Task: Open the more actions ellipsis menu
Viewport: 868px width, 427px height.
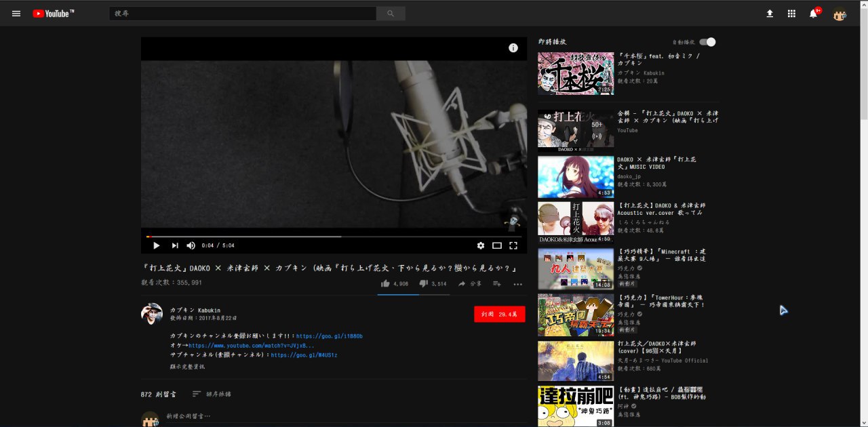Action: pyautogui.click(x=518, y=284)
